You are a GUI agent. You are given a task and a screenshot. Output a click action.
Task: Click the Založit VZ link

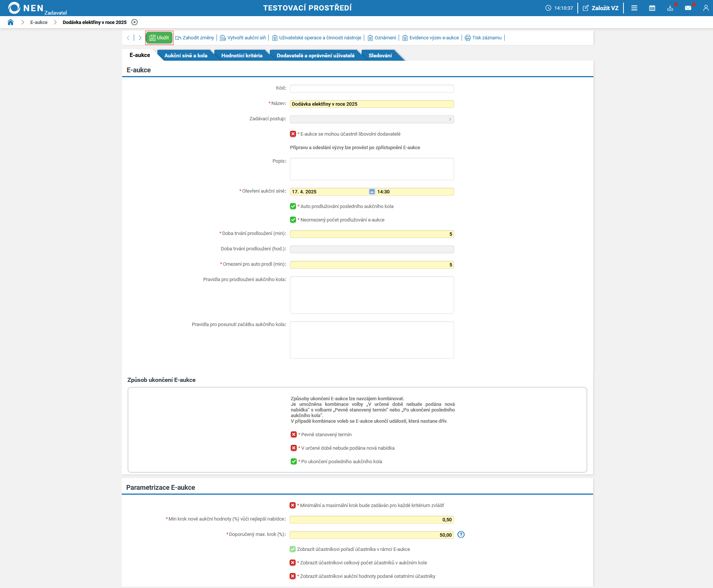pos(601,7)
